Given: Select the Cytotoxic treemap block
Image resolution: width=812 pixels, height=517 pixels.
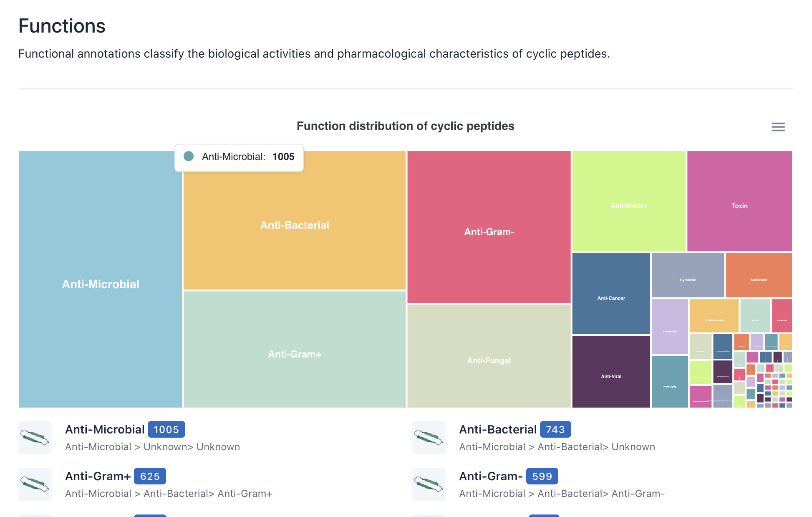Looking at the screenshot, I should click(x=688, y=275).
